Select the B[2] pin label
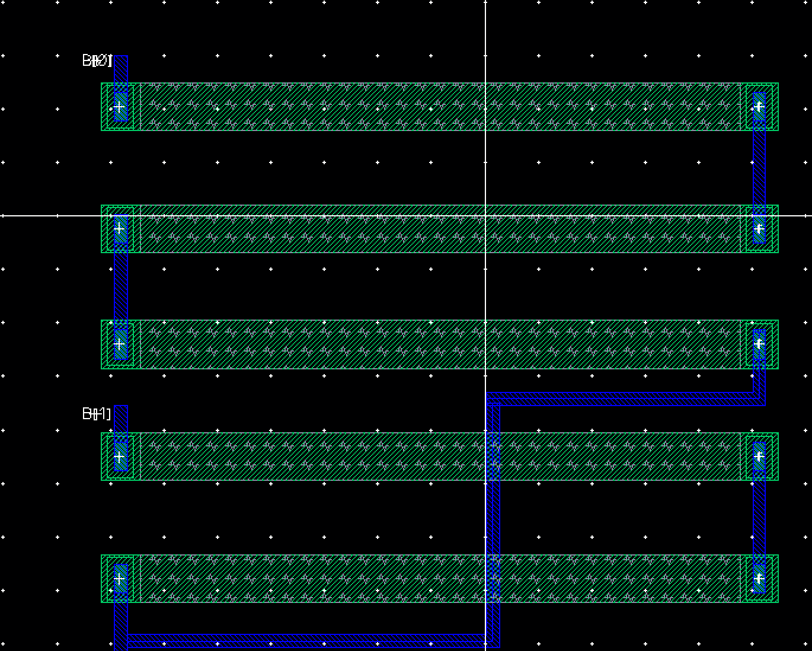The image size is (812, 651). 97,60
